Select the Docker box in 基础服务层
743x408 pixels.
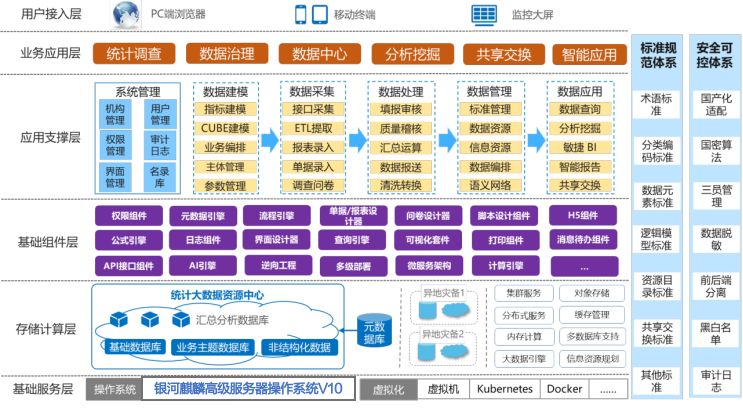(566, 388)
